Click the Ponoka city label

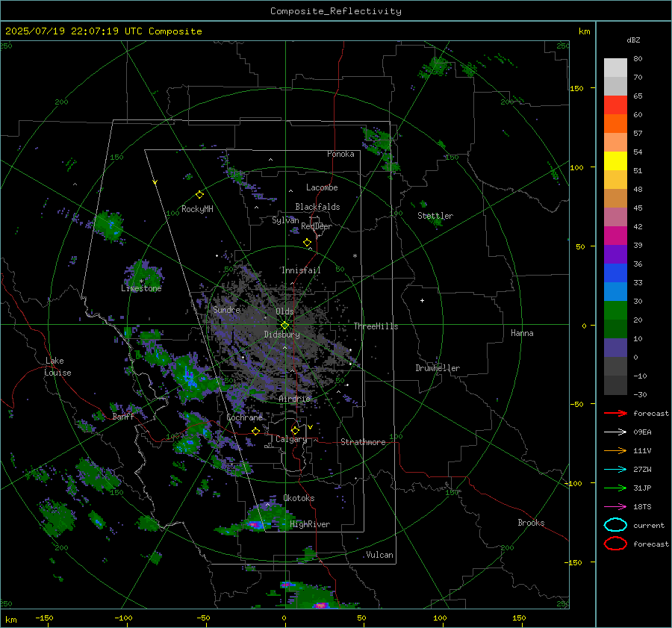pyautogui.click(x=340, y=154)
